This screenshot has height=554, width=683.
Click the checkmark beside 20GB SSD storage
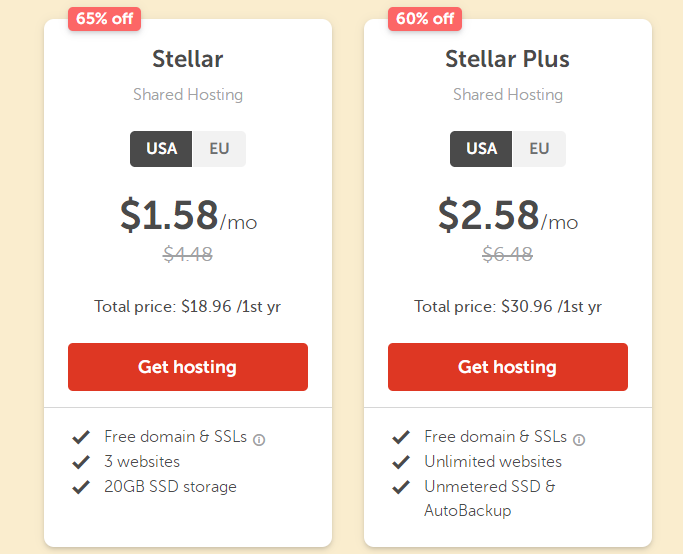coord(81,487)
